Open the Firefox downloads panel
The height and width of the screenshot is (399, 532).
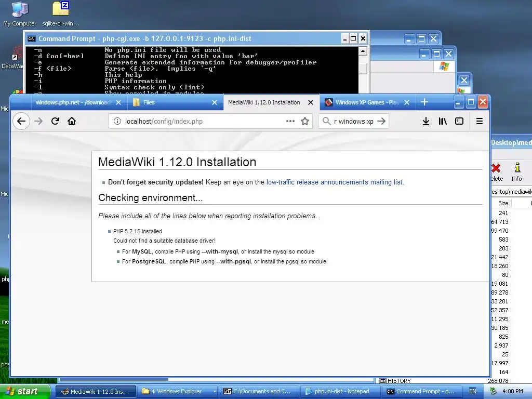point(426,121)
